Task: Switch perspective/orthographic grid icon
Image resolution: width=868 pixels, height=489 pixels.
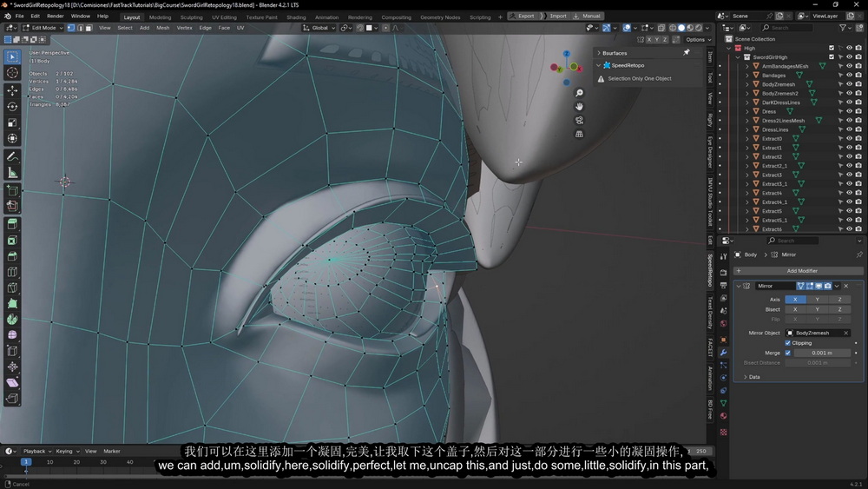Action: point(579,134)
